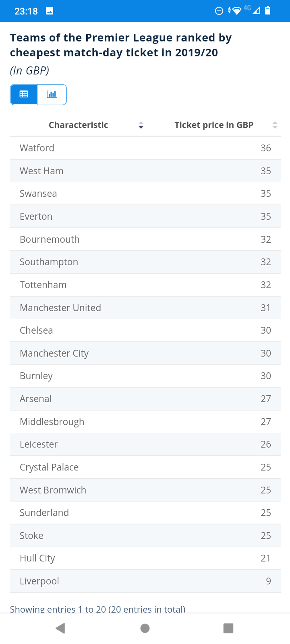
Task: Select the Liverpool table row
Action: (145, 581)
